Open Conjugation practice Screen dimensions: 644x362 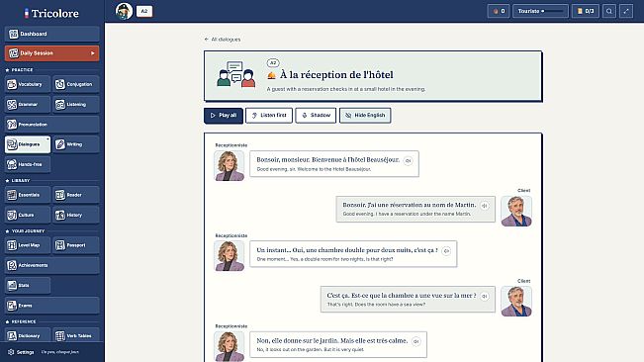coord(76,84)
